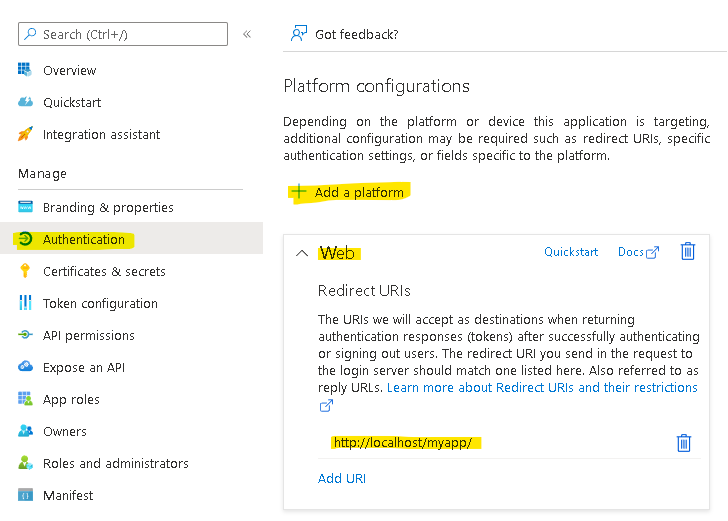Image resolution: width=728 pixels, height=521 pixels.
Task: Focus the Search (Ctrl+/) box
Action: point(123,34)
